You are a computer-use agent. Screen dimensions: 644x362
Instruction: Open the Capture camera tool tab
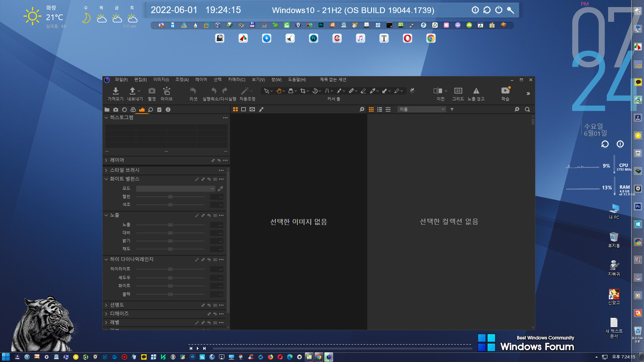click(116, 110)
